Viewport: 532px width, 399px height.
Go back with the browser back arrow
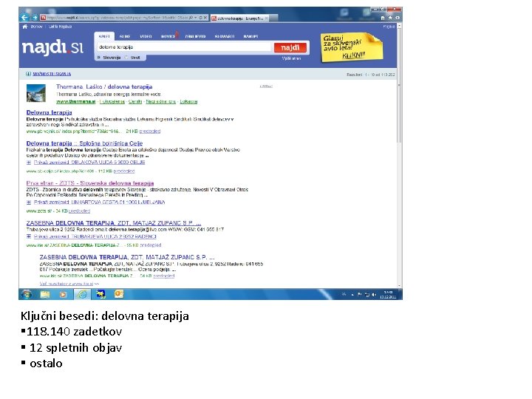(24, 17)
